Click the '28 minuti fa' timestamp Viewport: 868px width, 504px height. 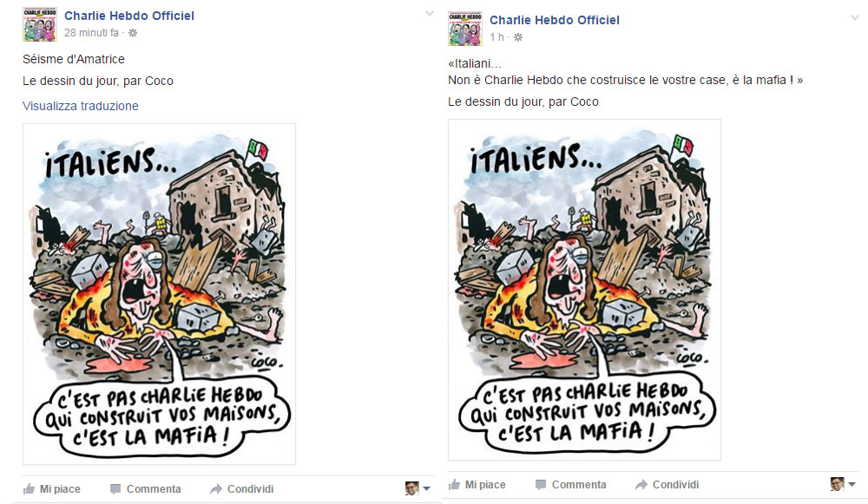(x=91, y=33)
